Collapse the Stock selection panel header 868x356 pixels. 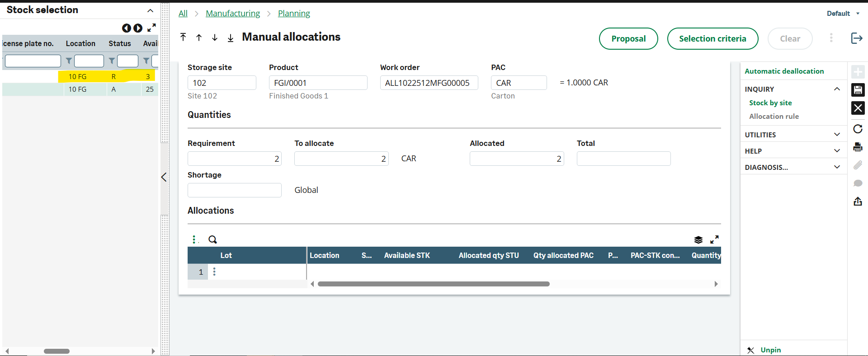click(151, 10)
